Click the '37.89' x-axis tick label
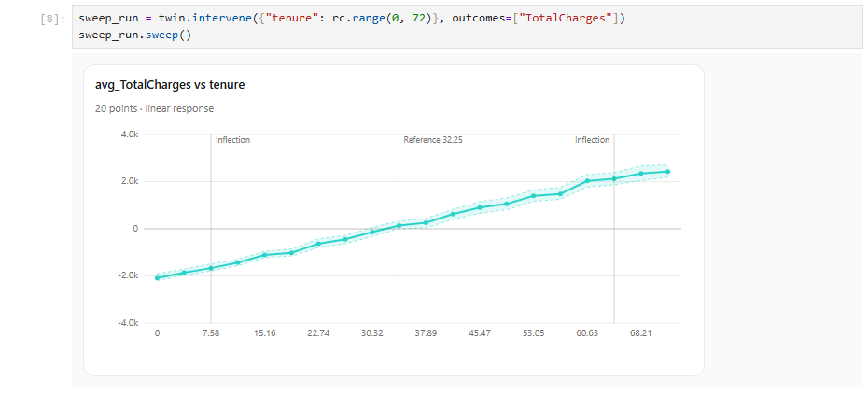Screen dimensions: 868x395 pos(426,333)
